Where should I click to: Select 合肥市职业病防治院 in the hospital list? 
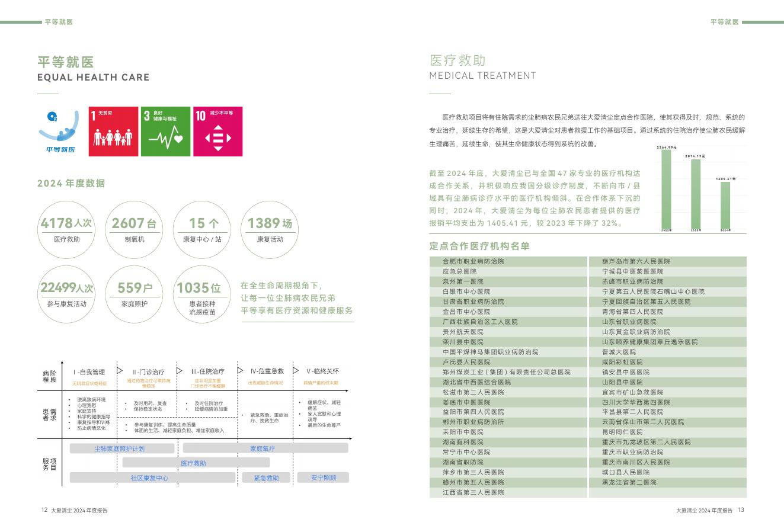click(474, 261)
